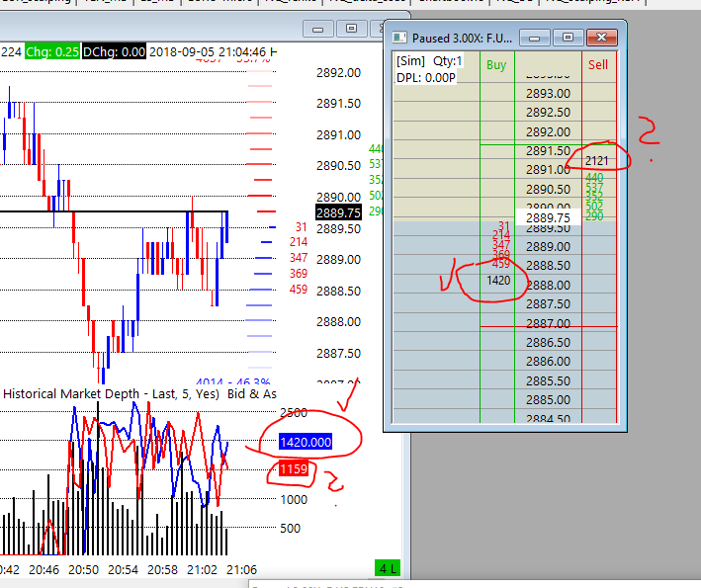Click the 1420 total bid value in Buy column
This screenshot has width=701, height=588.
coord(498,281)
